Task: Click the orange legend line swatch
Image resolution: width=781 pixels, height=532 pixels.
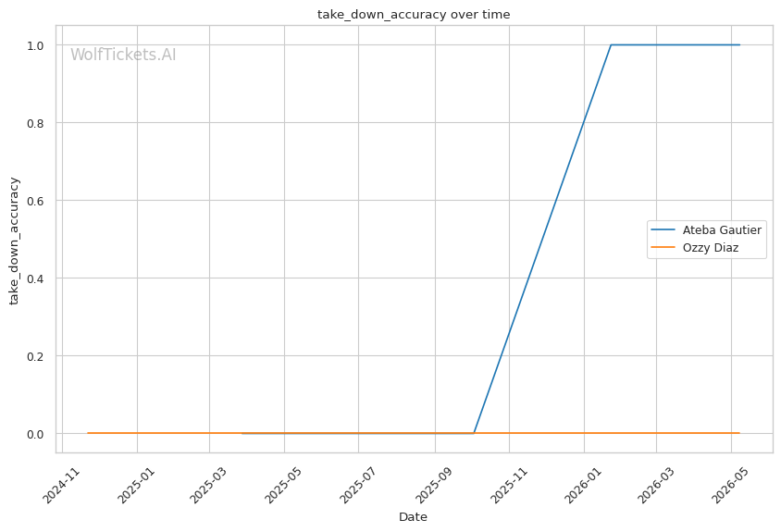Action: click(663, 248)
